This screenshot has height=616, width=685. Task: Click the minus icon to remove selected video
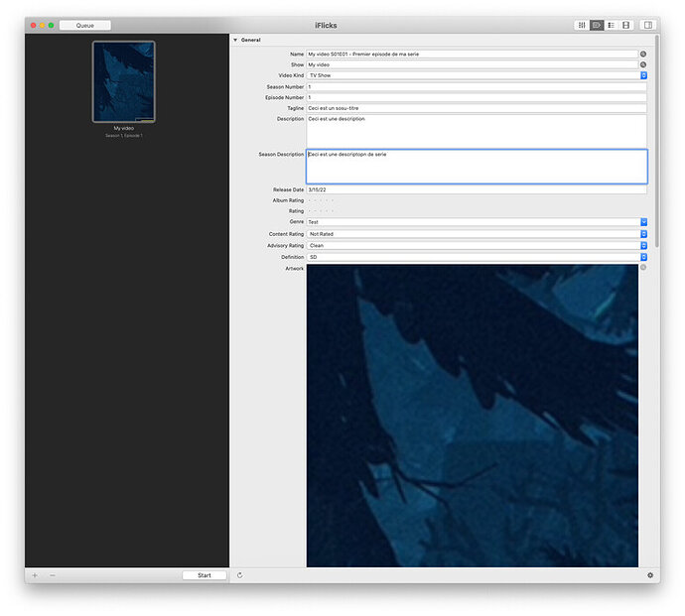[x=53, y=575]
